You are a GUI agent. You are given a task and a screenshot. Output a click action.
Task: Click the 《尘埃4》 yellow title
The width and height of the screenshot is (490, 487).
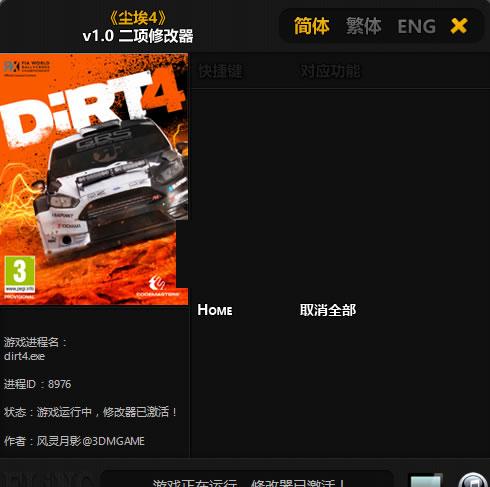coord(138,18)
